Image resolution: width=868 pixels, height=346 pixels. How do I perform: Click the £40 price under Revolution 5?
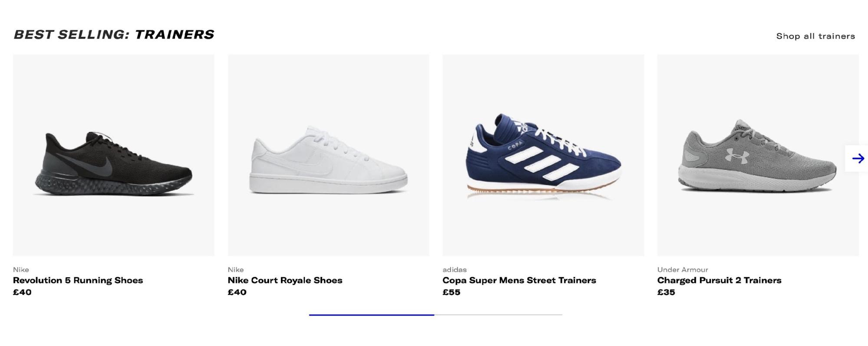(x=22, y=293)
